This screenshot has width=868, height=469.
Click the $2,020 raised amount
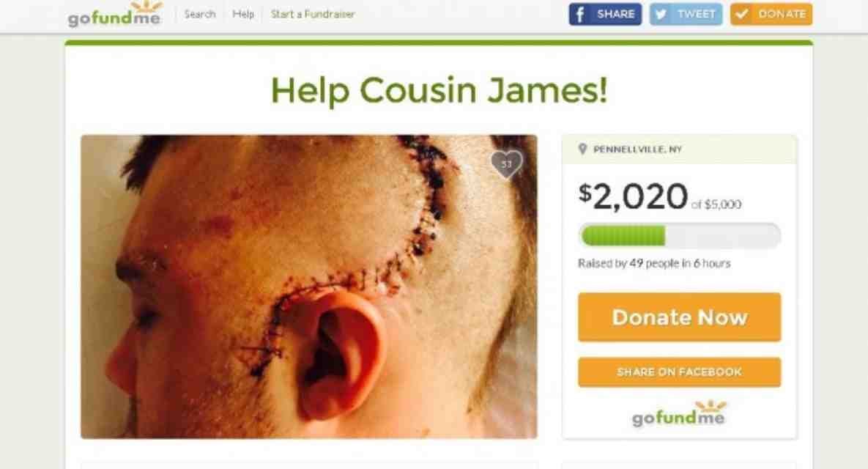(633, 196)
